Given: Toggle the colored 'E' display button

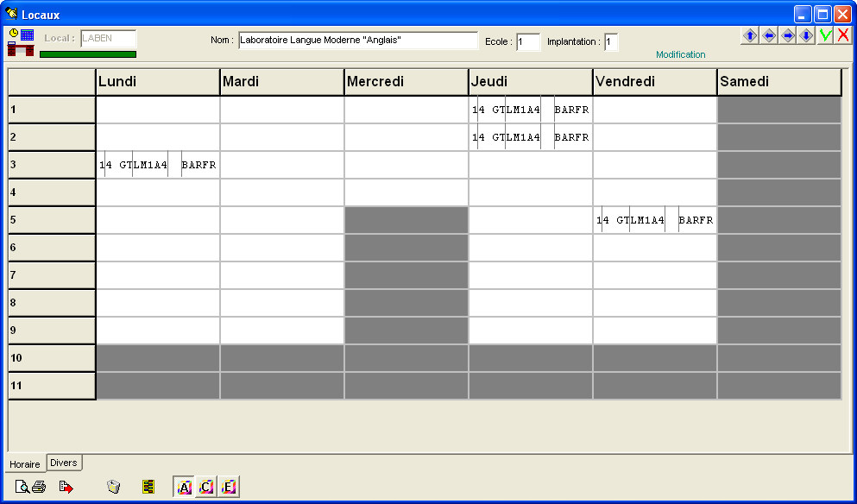Looking at the screenshot, I should (x=228, y=487).
